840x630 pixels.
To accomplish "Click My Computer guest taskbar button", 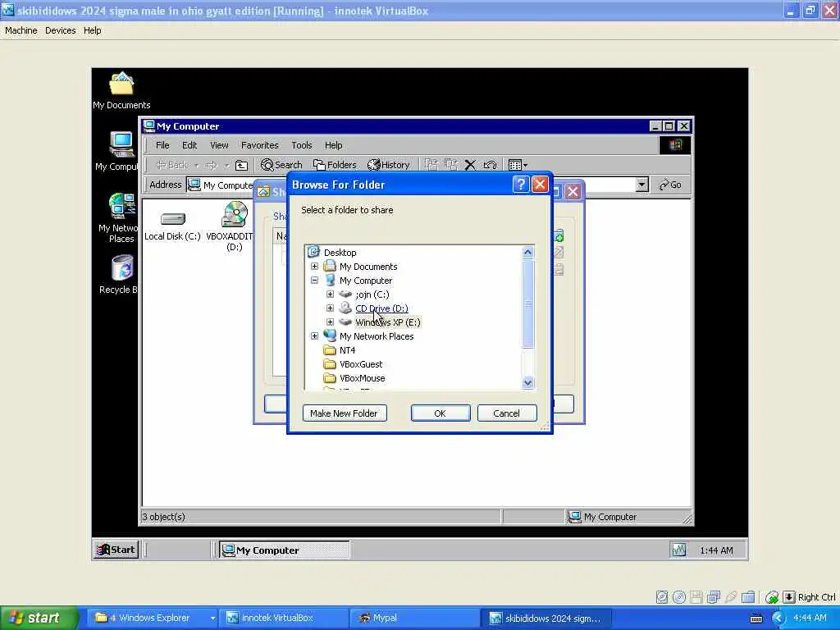I will pos(285,550).
